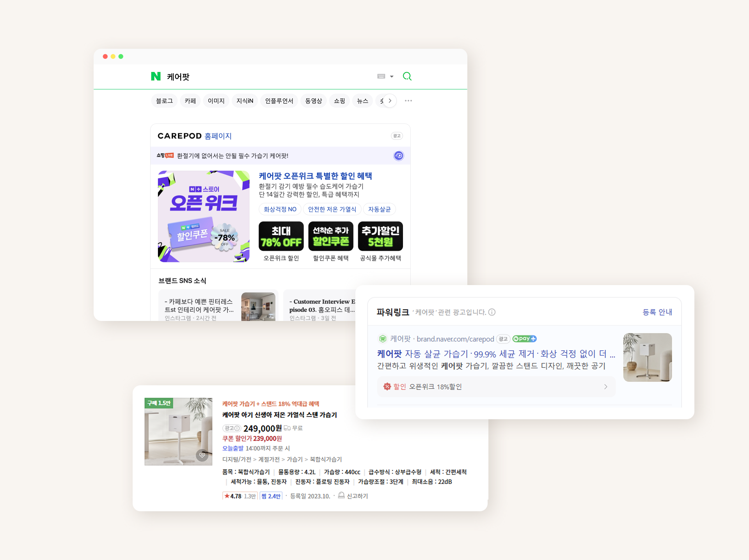
Task: Click the 화상걱정 NO chip
Action: (x=280, y=209)
